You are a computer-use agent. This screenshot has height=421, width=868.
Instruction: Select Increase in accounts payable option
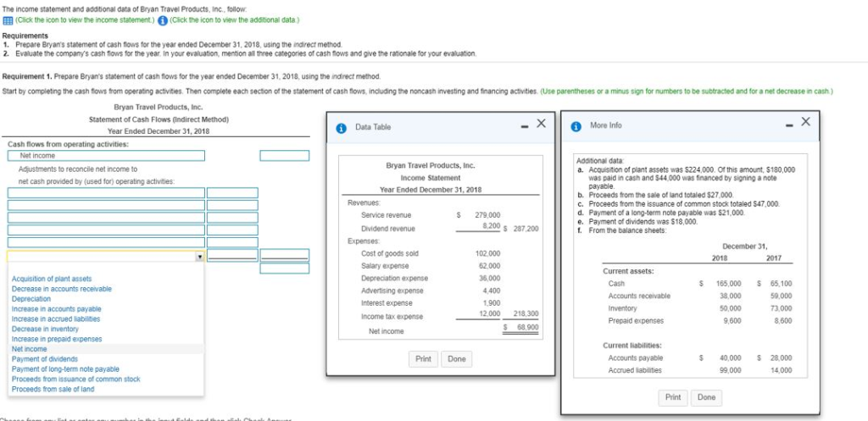click(x=57, y=308)
